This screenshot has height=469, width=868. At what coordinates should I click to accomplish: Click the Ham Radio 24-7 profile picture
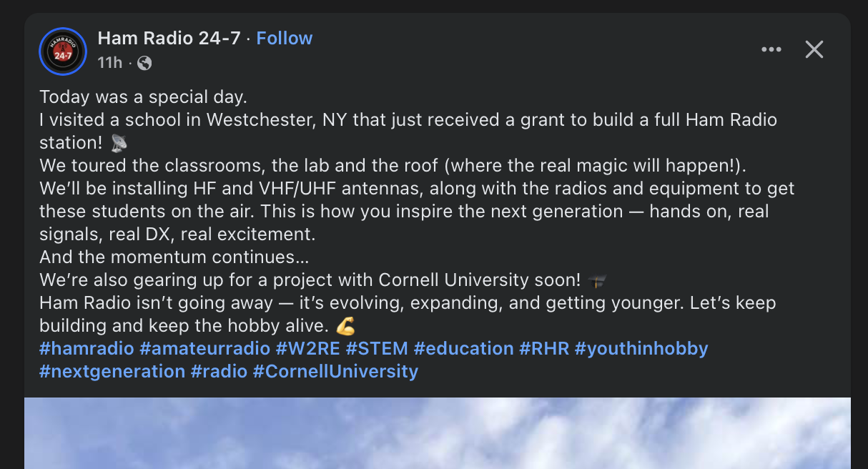click(x=63, y=51)
